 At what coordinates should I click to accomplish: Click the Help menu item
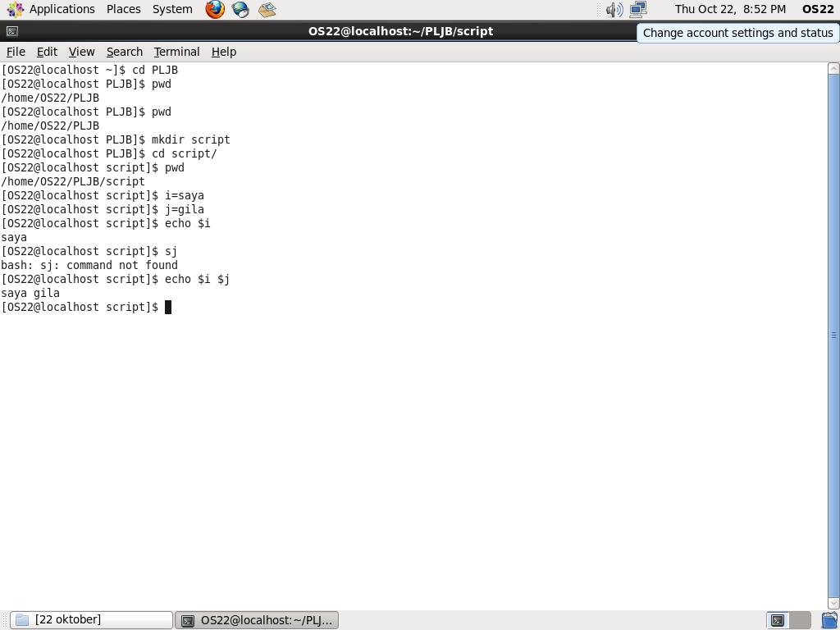point(223,51)
